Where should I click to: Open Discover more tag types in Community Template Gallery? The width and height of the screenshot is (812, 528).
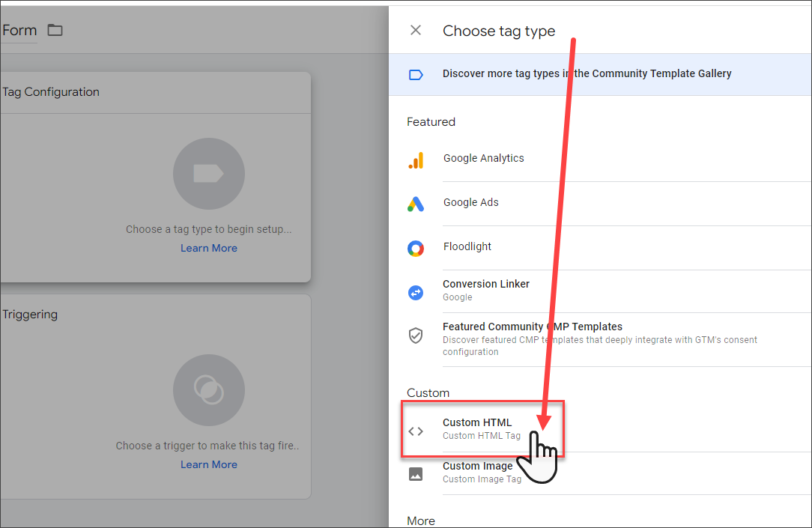(600, 74)
